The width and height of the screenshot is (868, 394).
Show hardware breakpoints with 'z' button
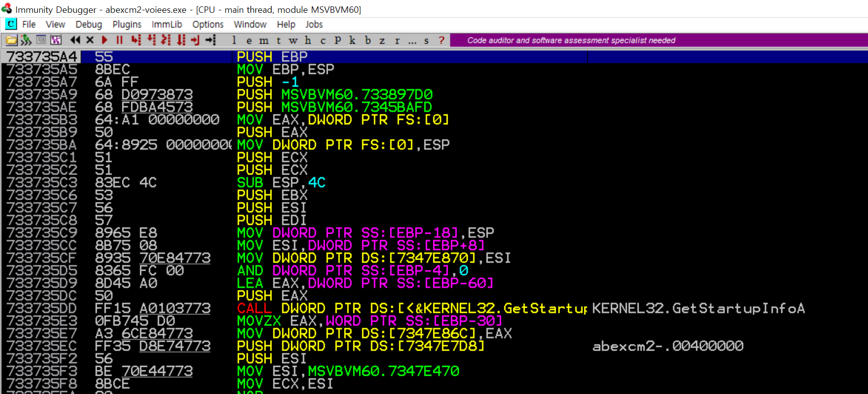[x=382, y=40]
